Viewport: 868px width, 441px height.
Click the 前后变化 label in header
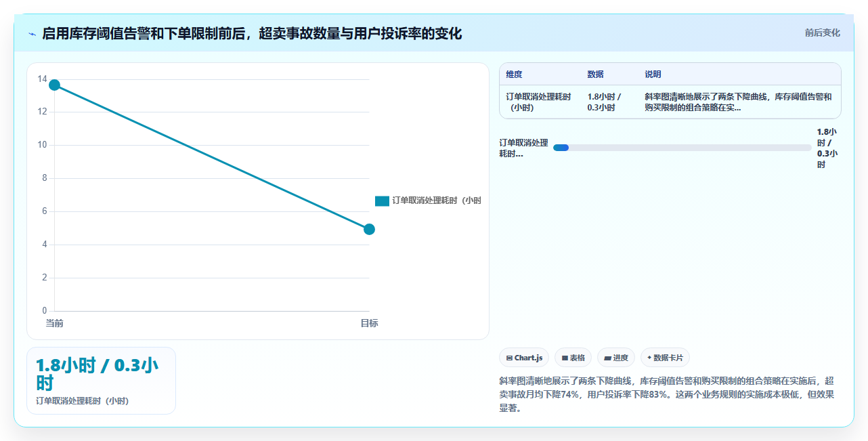pos(822,33)
